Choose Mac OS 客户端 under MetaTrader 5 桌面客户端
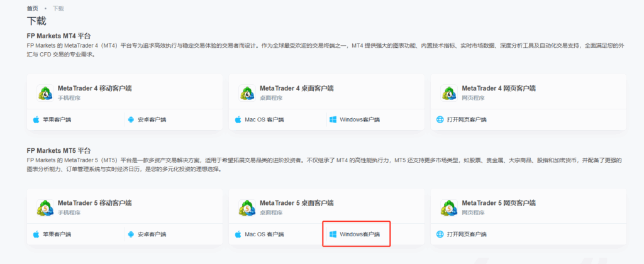 pos(264,234)
